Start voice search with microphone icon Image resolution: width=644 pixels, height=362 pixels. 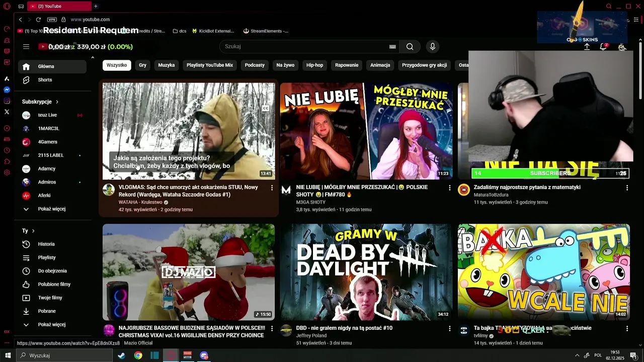pyautogui.click(x=432, y=47)
